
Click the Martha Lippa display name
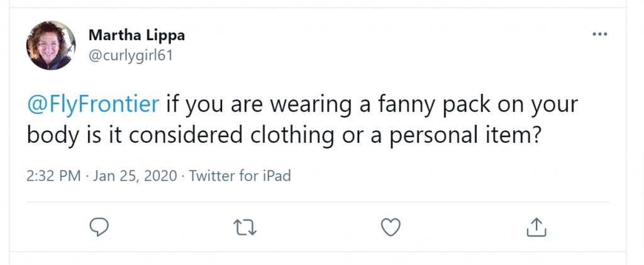coord(136,35)
